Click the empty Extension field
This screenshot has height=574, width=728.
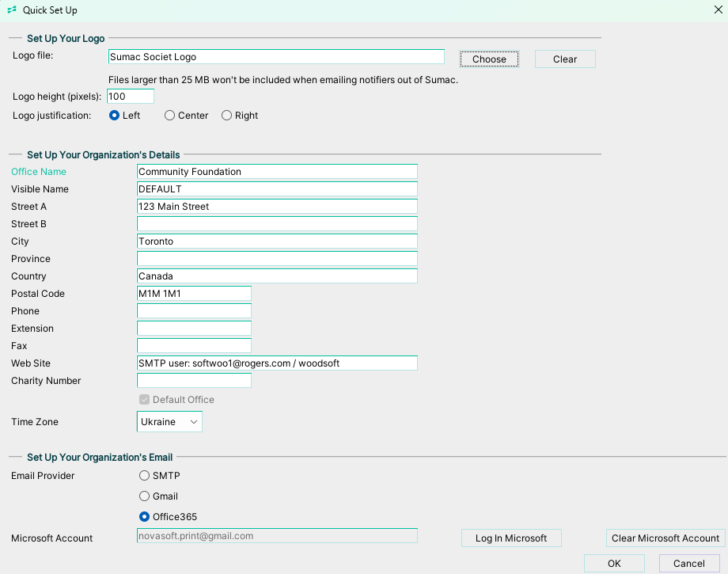pos(194,329)
